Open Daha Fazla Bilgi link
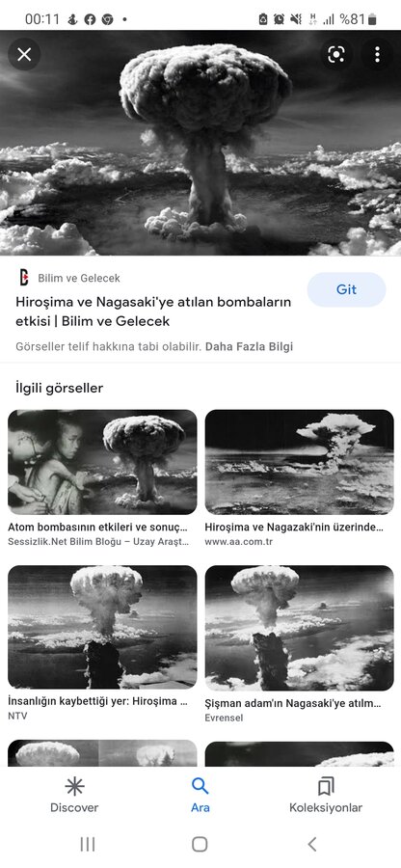This screenshot has height=868, width=401. point(249,347)
